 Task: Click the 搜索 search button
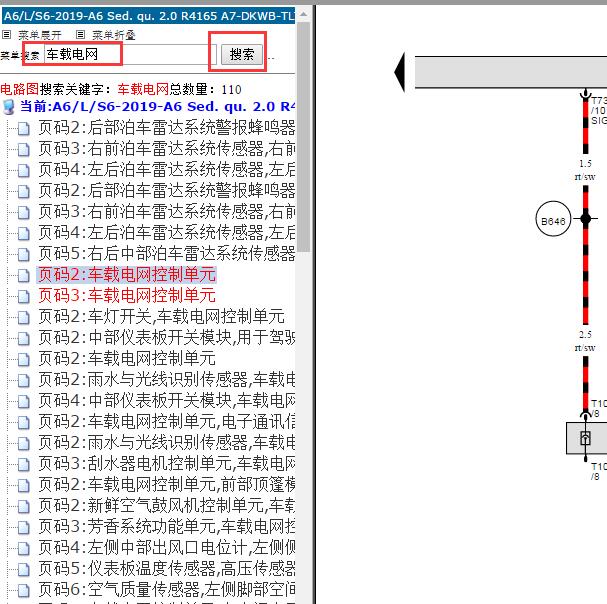tap(242, 54)
